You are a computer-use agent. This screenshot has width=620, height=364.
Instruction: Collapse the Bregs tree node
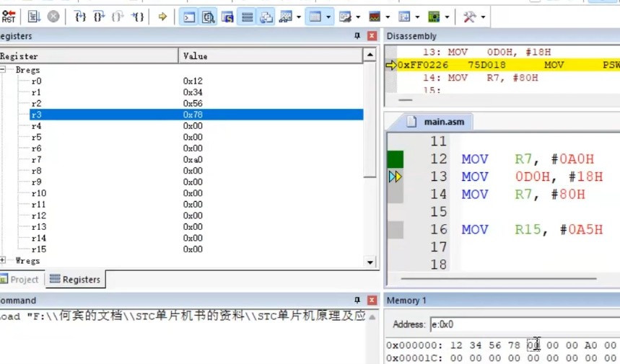tap(3, 70)
